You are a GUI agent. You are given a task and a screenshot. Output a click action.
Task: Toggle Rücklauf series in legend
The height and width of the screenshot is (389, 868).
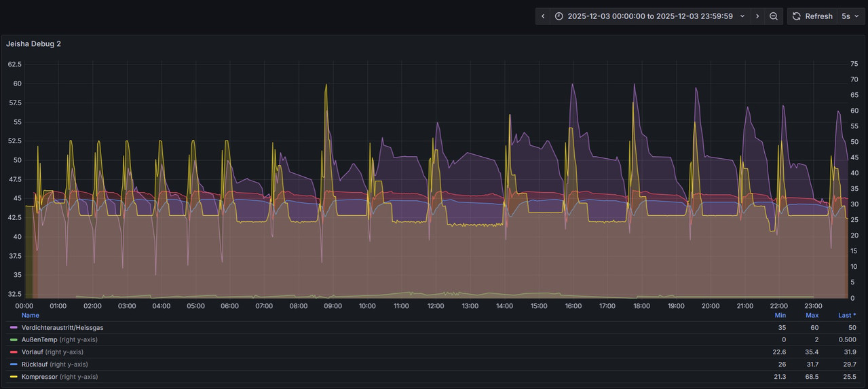pyautogui.click(x=34, y=364)
